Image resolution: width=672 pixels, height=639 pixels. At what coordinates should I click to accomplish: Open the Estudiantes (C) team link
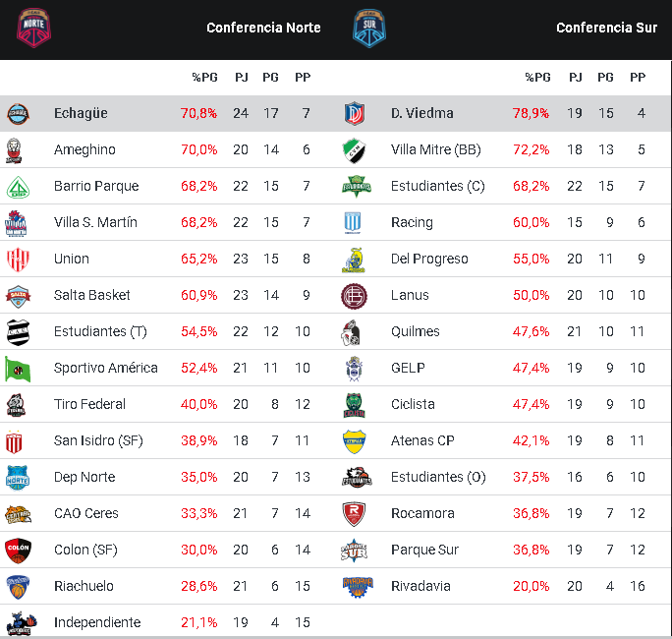click(x=438, y=186)
